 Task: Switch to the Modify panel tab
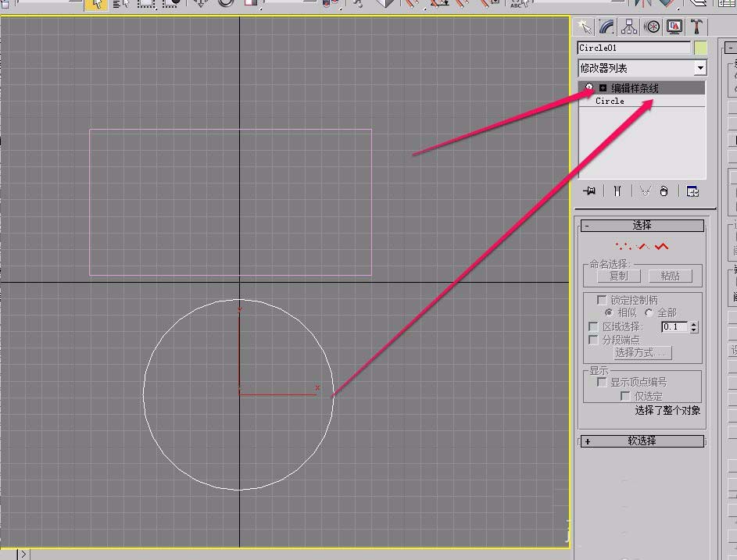[x=606, y=27]
